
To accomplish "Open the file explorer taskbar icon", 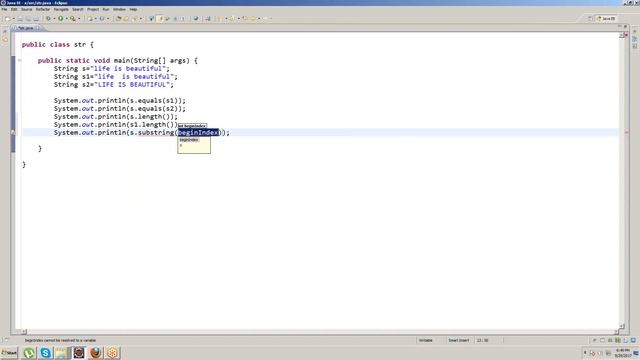I will point(62,353).
